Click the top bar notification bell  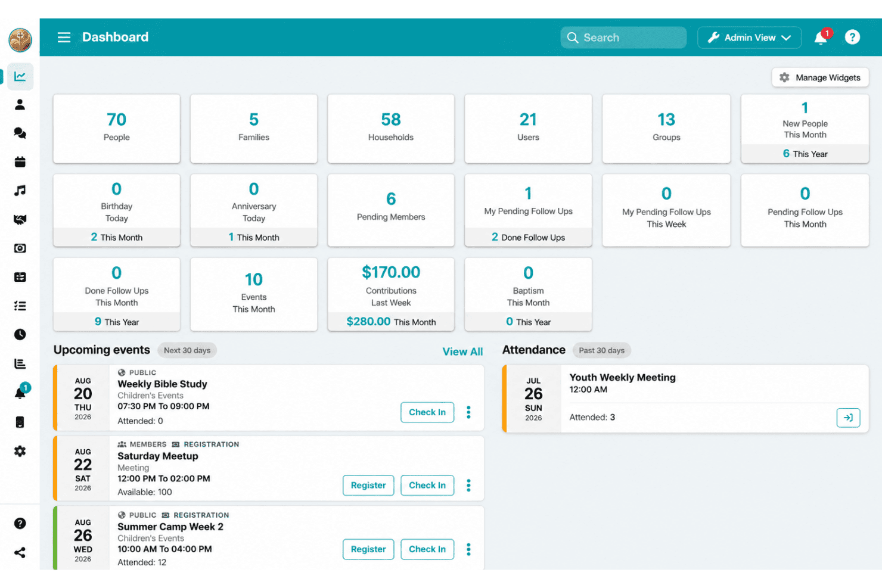(822, 37)
